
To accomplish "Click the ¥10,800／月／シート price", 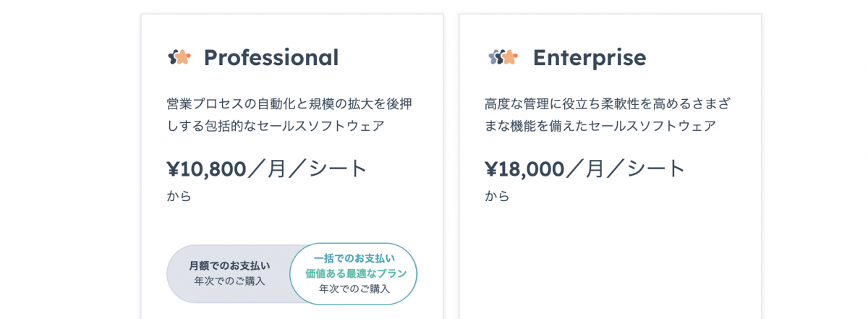I will [x=268, y=169].
